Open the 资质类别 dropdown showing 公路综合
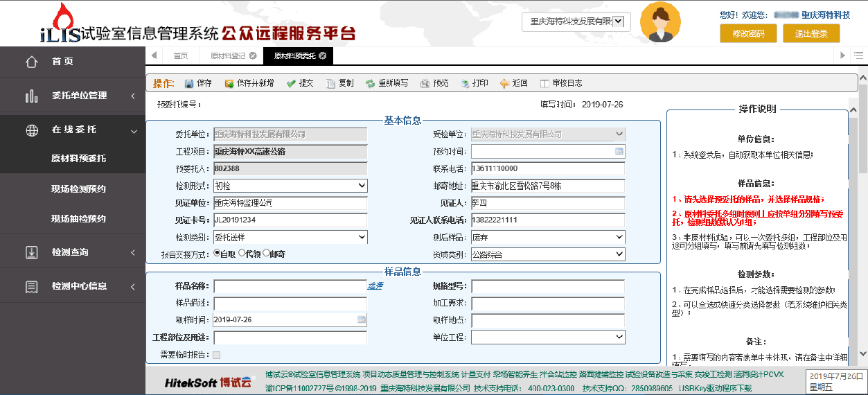Screen dimensions: 868x395 tap(548, 254)
